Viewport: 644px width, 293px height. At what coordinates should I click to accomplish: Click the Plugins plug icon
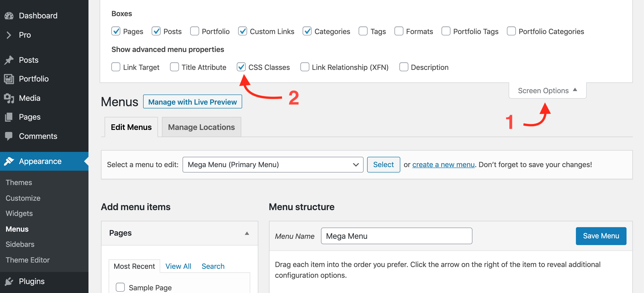[9, 281]
